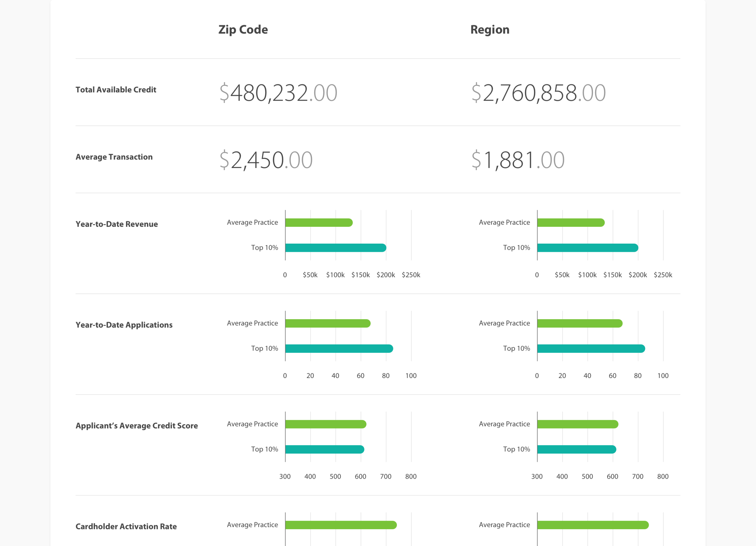Click the Applicant's Average Credit Score label
Screen dimensions: 756x546
137,426
